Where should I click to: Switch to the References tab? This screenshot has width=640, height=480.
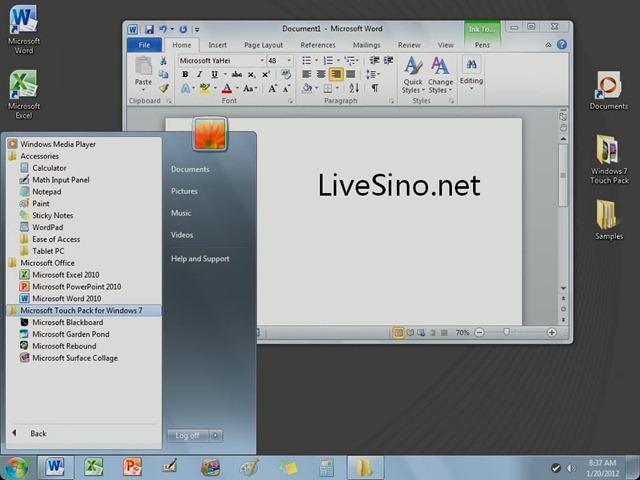coord(318,45)
